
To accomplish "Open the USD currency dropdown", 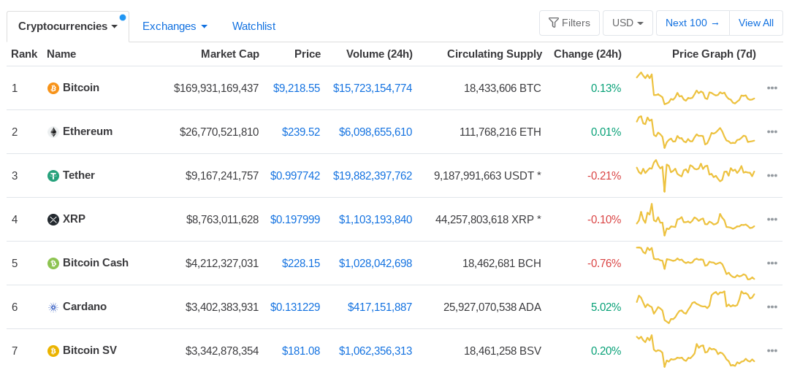I will click(x=628, y=23).
